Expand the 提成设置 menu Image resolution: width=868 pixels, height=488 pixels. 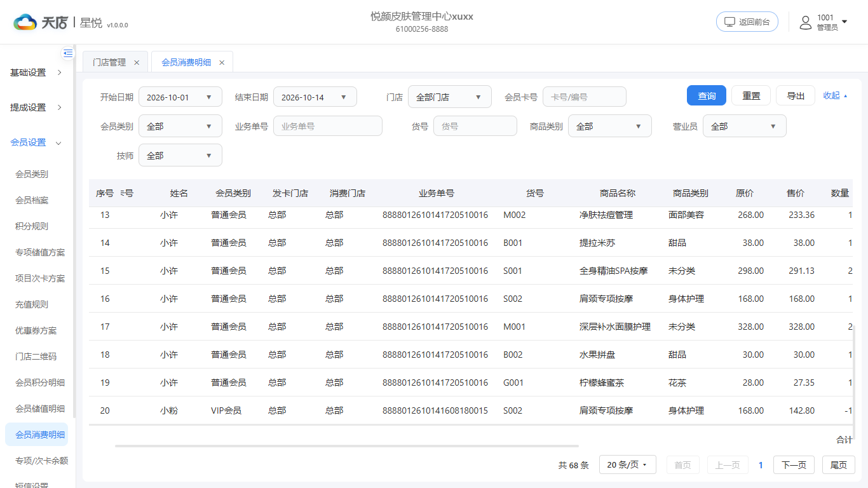click(36, 107)
